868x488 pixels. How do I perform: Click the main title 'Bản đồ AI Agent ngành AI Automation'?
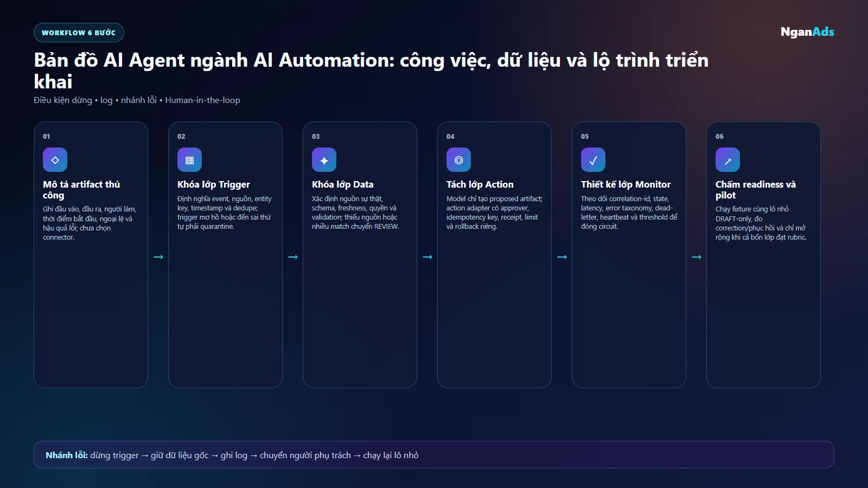(371, 70)
